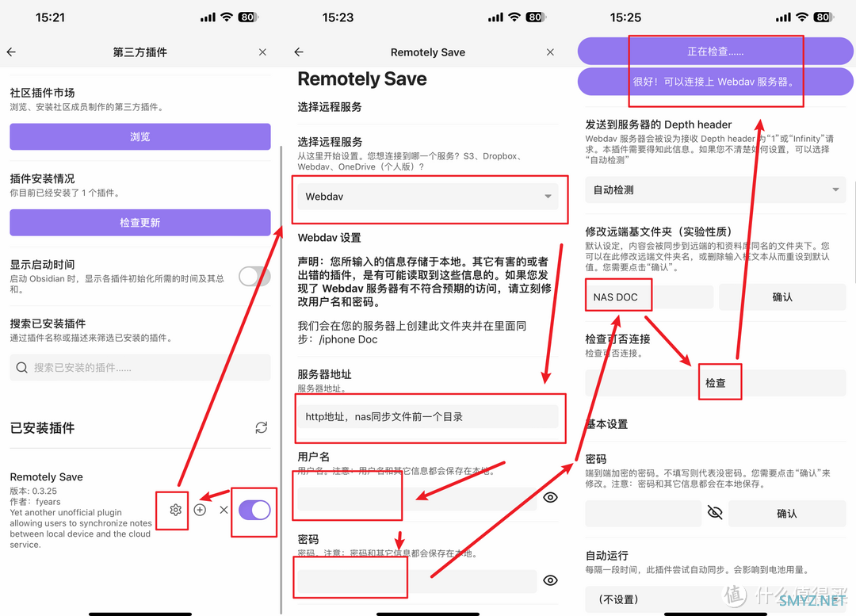Toggle encryption password visibility crossed-eye icon

(x=715, y=512)
